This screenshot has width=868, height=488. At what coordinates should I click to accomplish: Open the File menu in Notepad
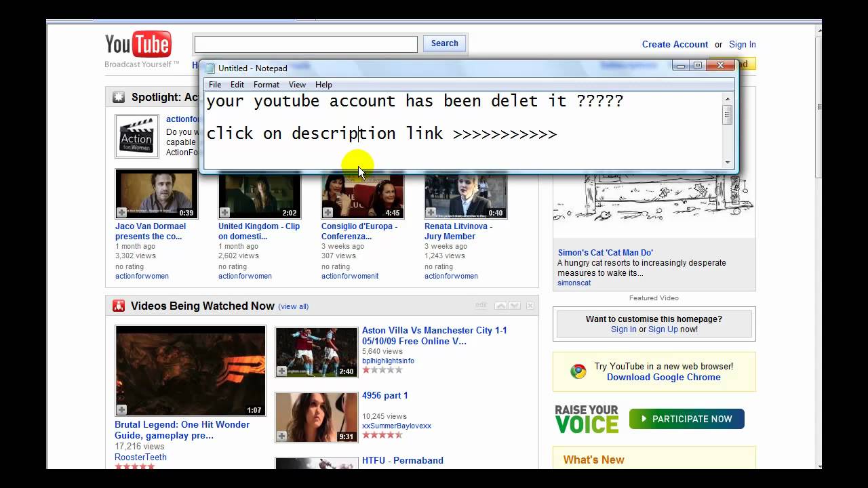215,85
